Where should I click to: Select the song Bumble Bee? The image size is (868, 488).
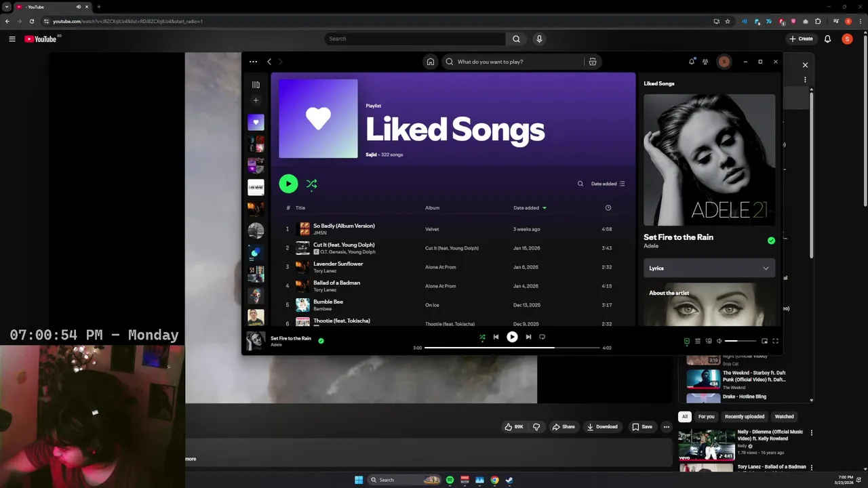coord(328,302)
